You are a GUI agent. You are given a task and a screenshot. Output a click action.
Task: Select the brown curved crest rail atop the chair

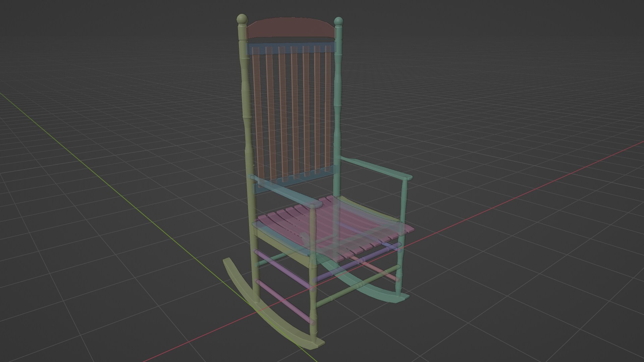(x=291, y=28)
